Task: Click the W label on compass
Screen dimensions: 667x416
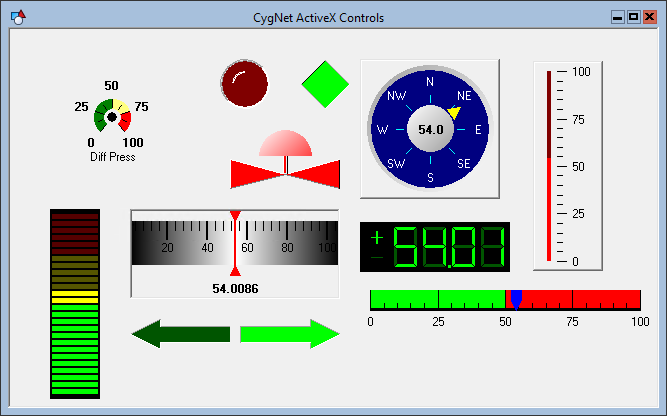Action: [x=382, y=130]
